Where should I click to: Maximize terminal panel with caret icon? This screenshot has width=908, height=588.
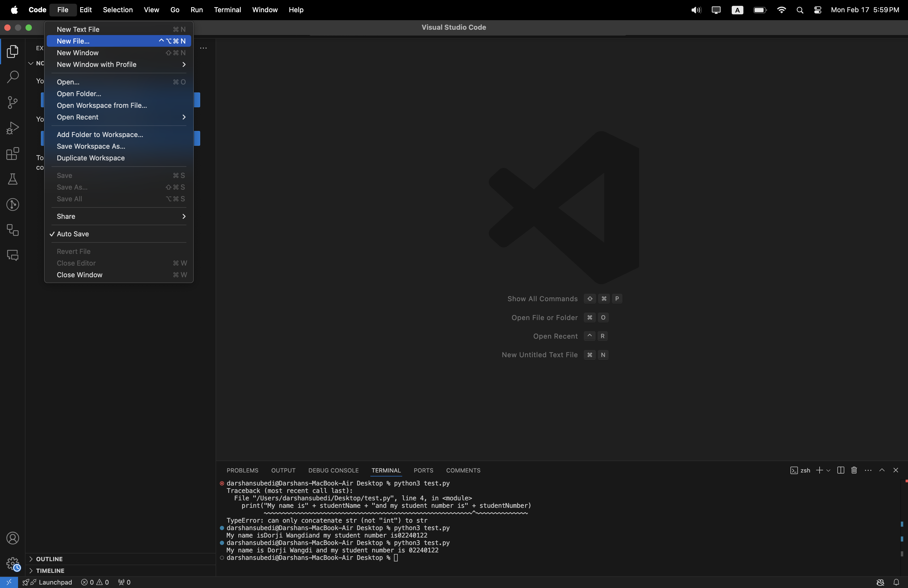pos(882,470)
